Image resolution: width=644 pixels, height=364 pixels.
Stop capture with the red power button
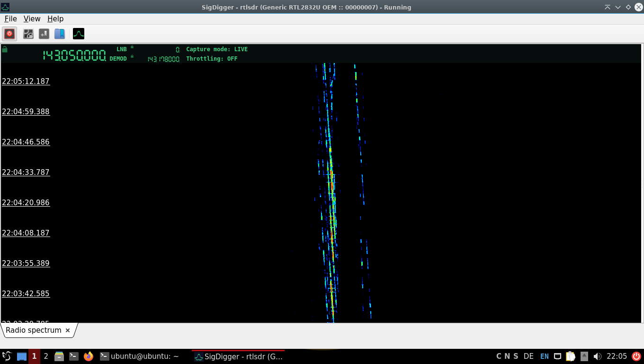(9, 34)
